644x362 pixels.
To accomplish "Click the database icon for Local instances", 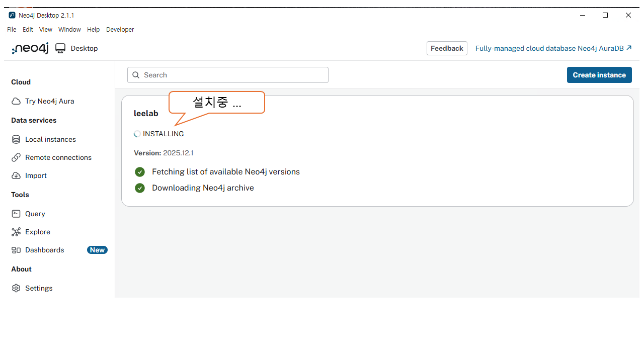I will click(x=16, y=139).
